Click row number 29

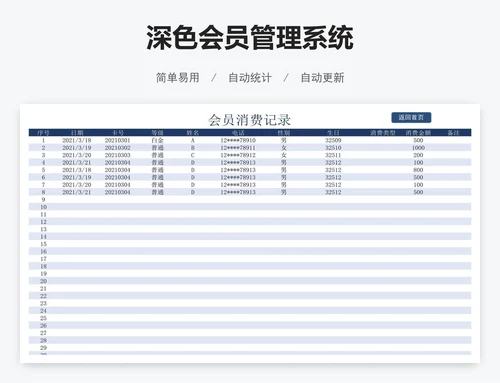click(43, 348)
